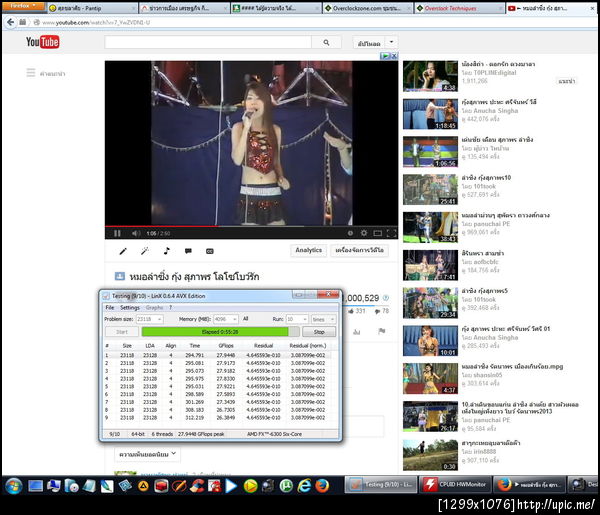This screenshot has width=600, height=515.
Task: Click the browser back arrow button
Action: click(x=11, y=22)
